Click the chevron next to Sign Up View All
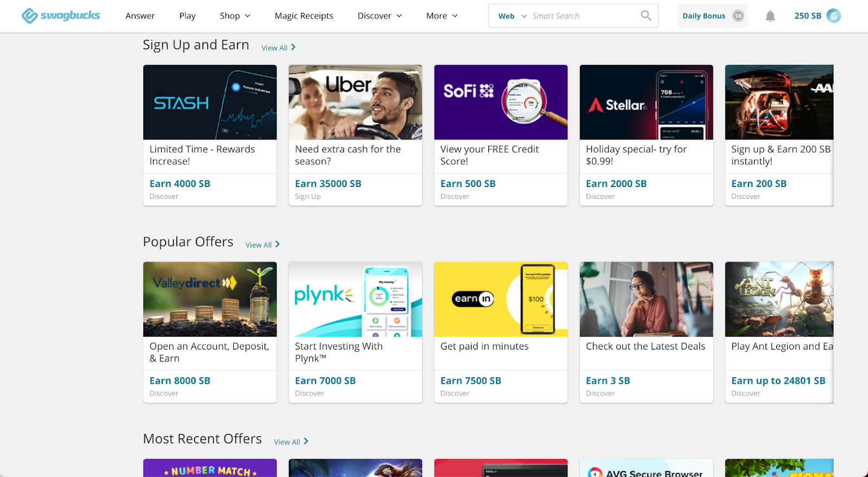The height and width of the screenshot is (477, 868). tap(293, 48)
